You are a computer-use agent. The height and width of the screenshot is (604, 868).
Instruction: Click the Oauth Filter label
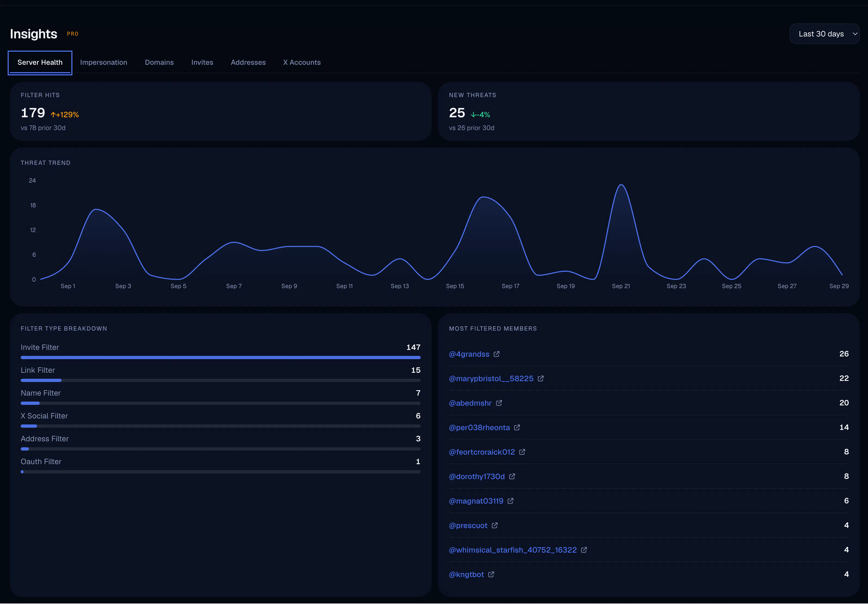tap(41, 462)
